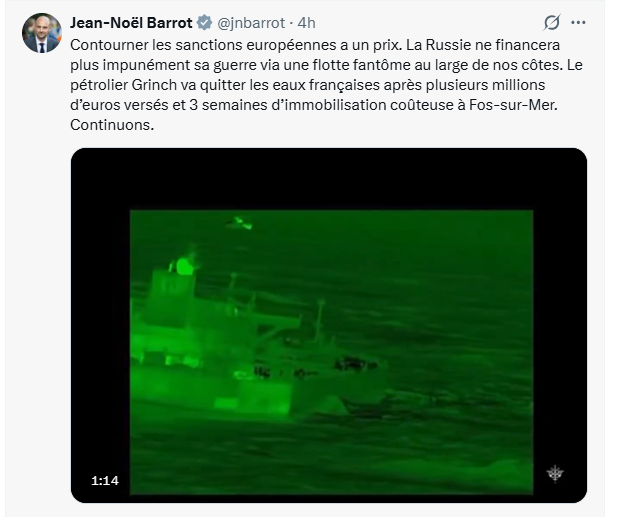Open the Jean-Noël Barrot display name
Image resolution: width=632 pixels, height=517 pixels.
click(131, 23)
